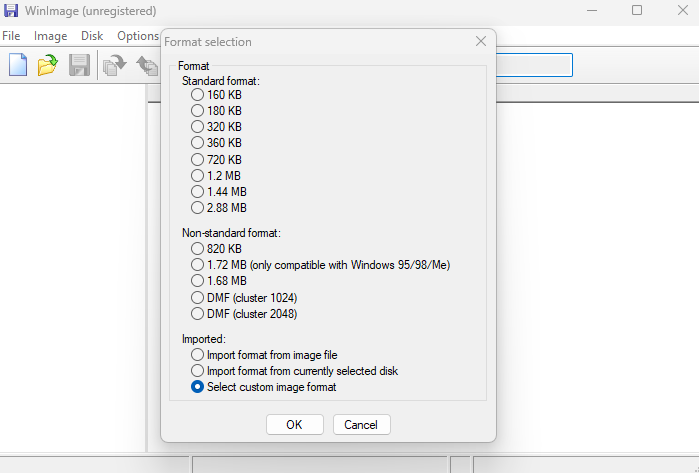Maximize the WinImage window
This screenshot has height=473, width=699.
(x=637, y=10)
